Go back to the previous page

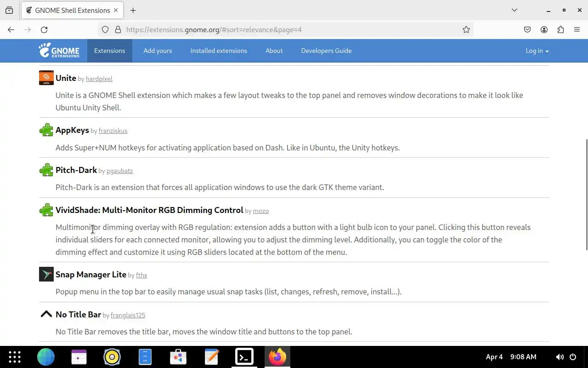click(11, 29)
